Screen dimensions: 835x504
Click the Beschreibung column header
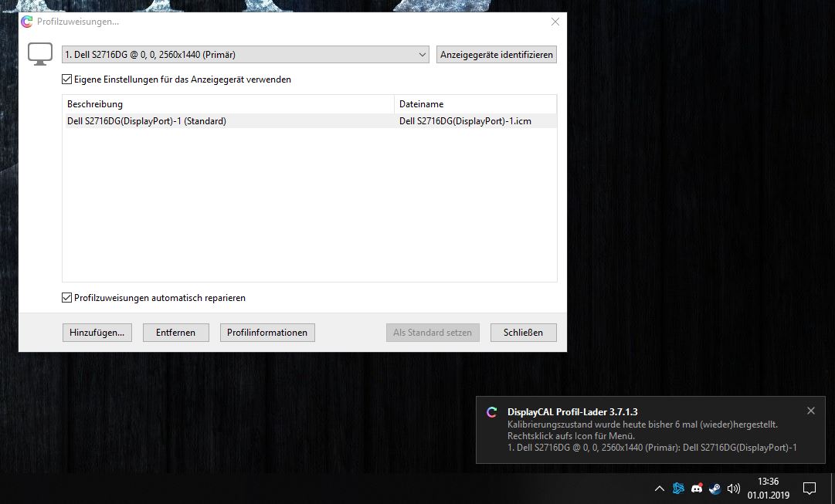228,103
